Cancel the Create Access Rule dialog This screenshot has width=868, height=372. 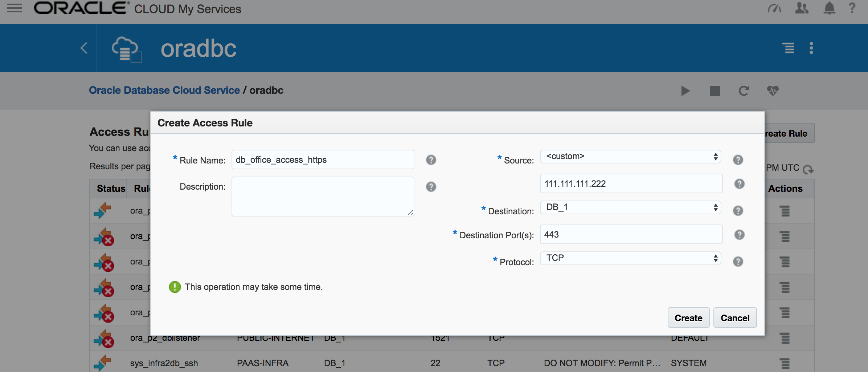[x=735, y=318]
